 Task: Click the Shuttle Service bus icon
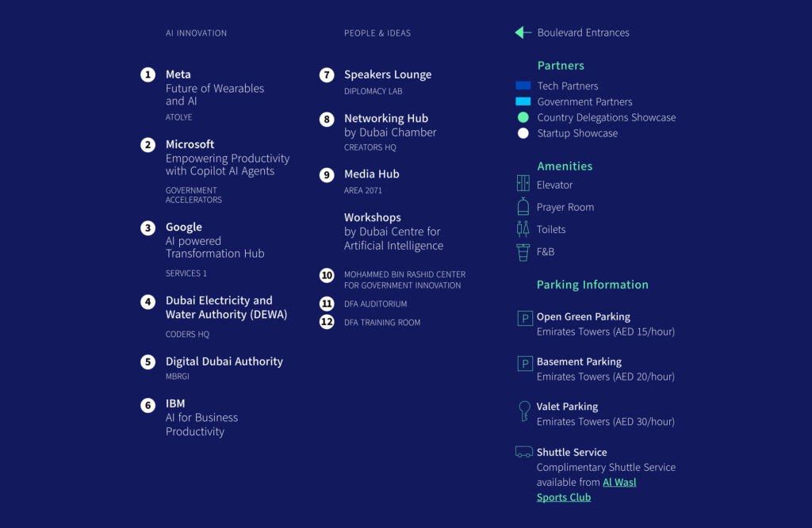point(524,452)
